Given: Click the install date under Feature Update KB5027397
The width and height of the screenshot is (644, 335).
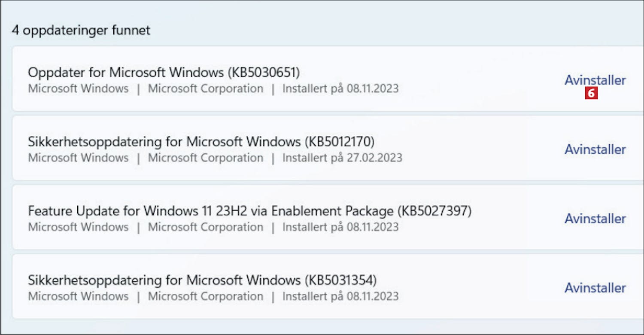Looking at the screenshot, I should (x=340, y=227).
